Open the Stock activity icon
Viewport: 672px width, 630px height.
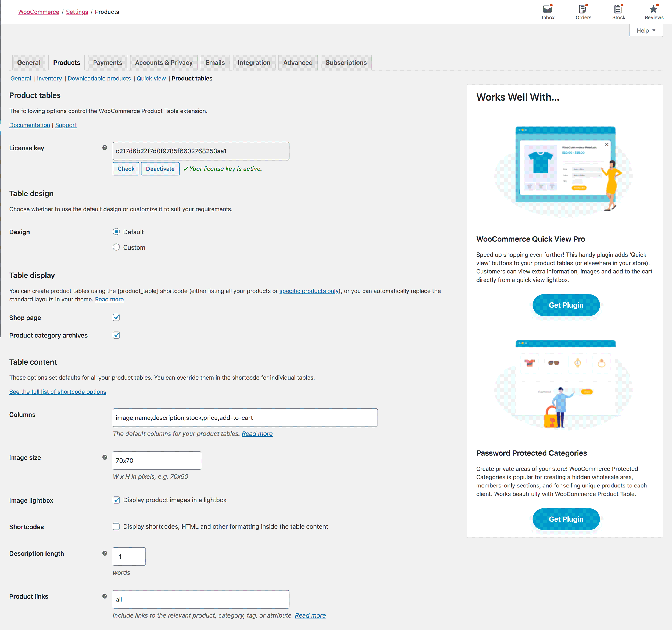click(x=619, y=12)
